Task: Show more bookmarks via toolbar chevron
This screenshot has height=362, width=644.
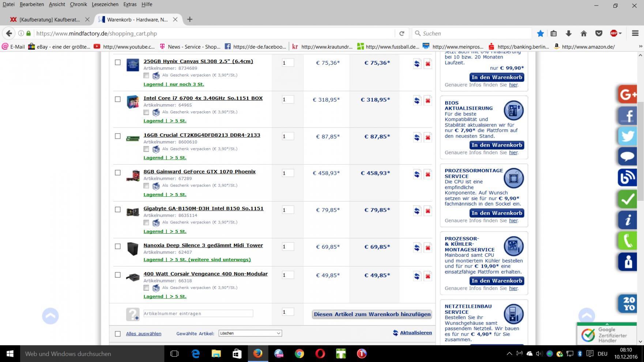Action: [640, 46]
